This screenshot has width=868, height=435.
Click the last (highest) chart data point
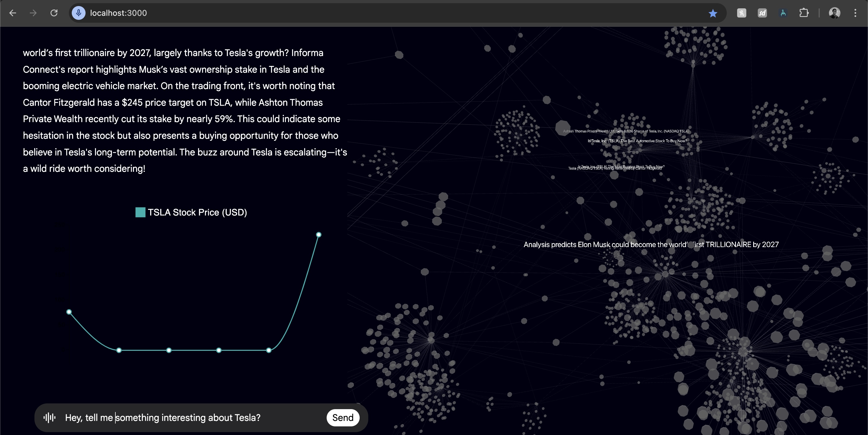(318, 235)
